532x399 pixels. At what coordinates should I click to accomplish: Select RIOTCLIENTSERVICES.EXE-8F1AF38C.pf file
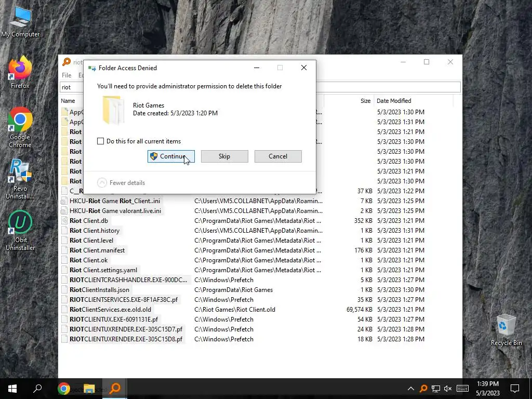pos(124,300)
